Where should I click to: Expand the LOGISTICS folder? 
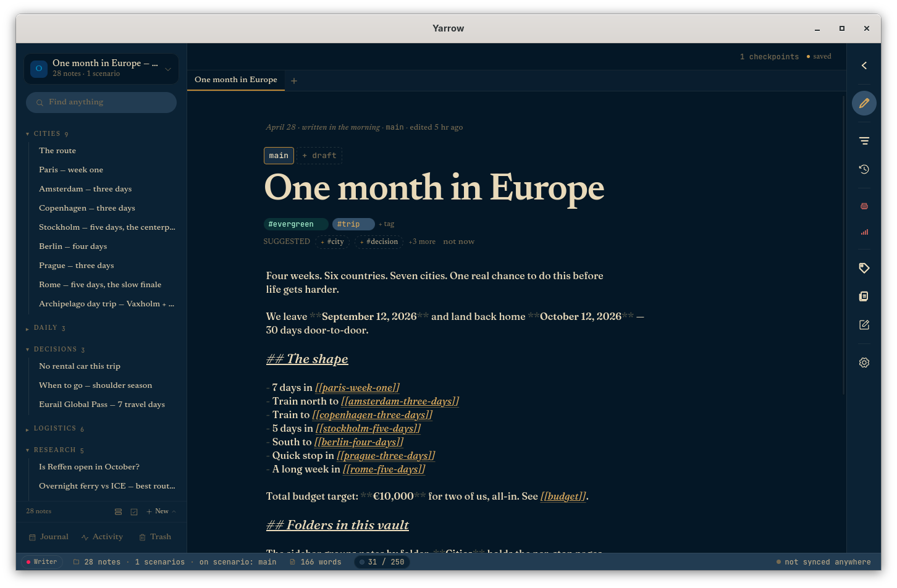(x=54, y=429)
